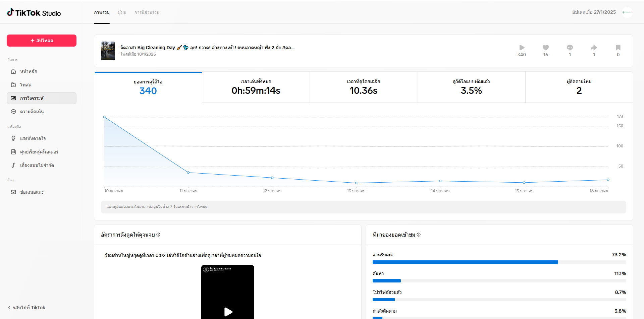
Task: Click the TikTok Studio logo
Action: 34,13
